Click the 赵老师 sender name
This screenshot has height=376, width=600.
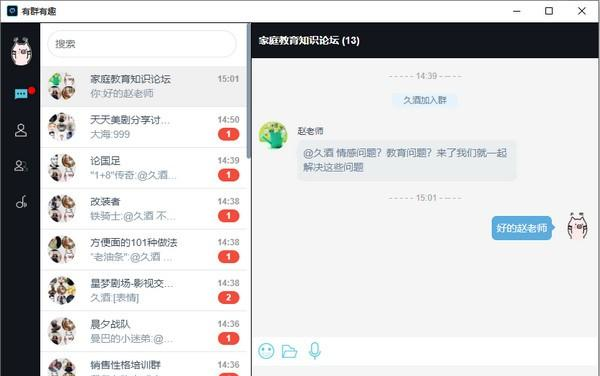[x=310, y=131]
